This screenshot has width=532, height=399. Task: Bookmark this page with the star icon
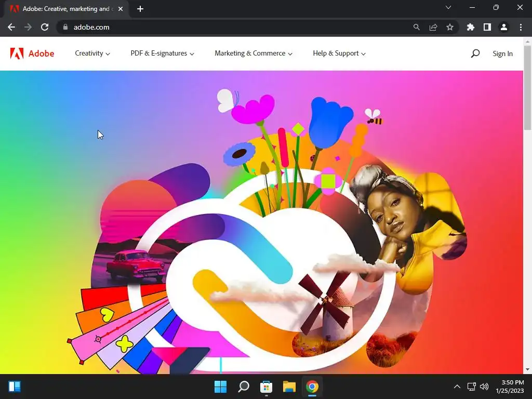(x=450, y=27)
